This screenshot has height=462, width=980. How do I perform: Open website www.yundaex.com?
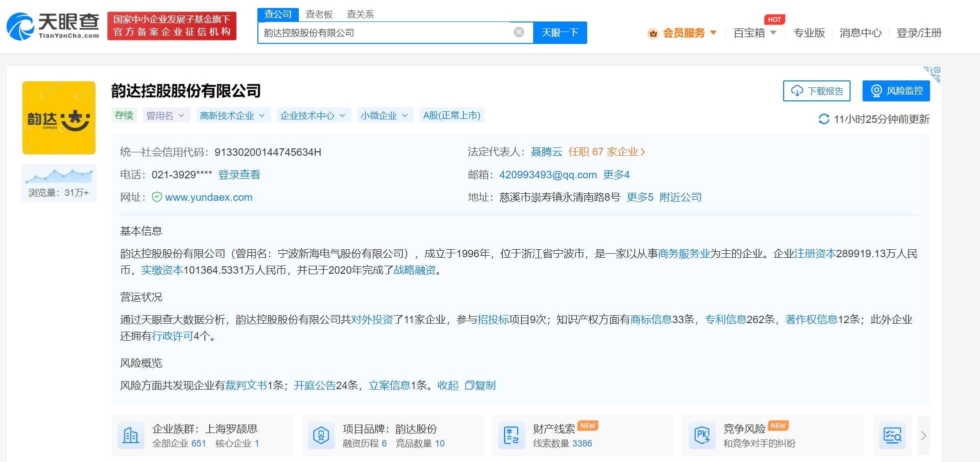[209, 197]
